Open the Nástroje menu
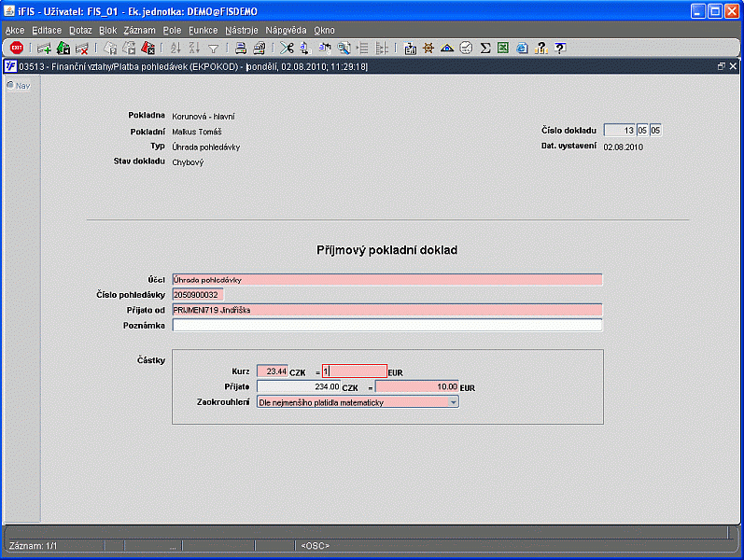Viewport: 744px width, 560px height. pyautogui.click(x=242, y=31)
